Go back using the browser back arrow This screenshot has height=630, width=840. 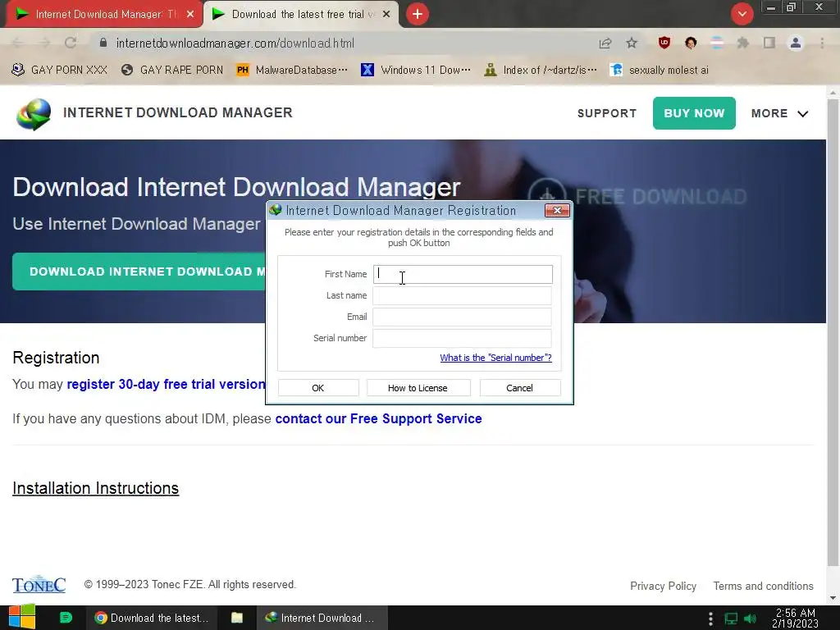pos(17,43)
